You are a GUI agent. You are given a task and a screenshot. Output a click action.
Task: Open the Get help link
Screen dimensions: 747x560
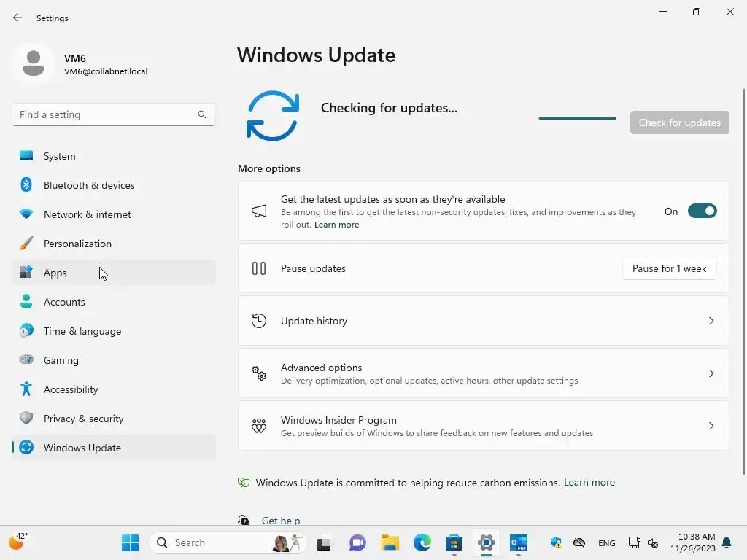281,520
